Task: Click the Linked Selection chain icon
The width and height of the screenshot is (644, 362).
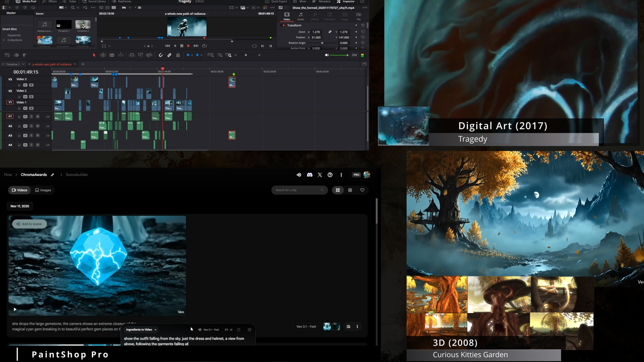Action: [169, 55]
